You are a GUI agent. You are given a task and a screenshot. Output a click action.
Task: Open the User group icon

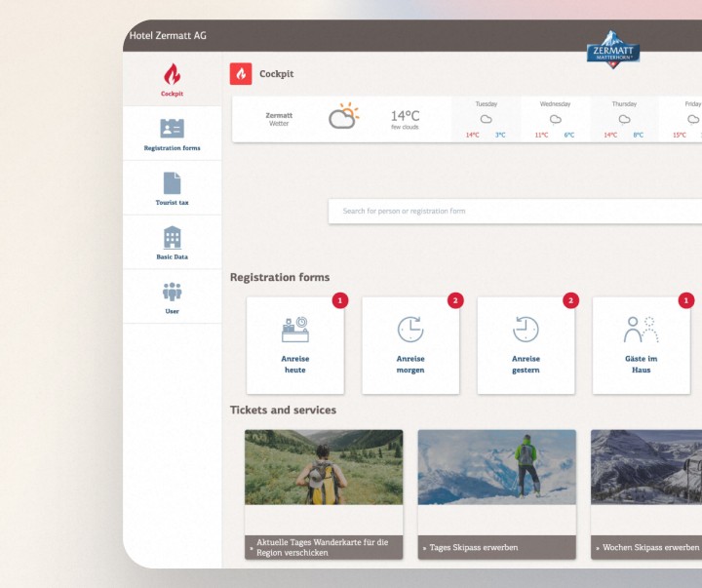click(172, 292)
